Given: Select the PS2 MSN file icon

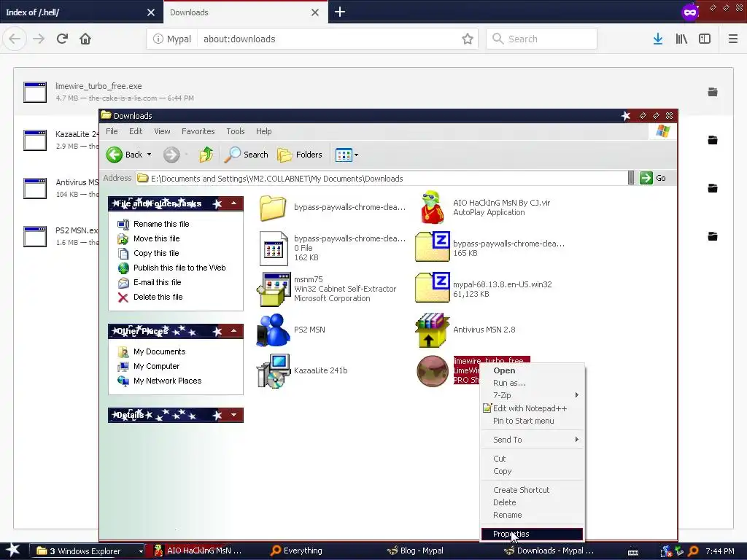Looking at the screenshot, I should pyautogui.click(x=274, y=330).
